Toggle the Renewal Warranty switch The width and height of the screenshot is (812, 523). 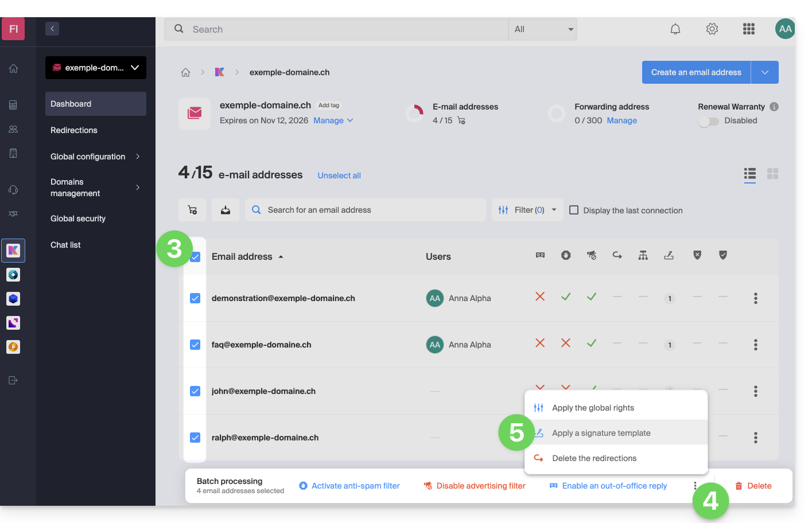pos(709,121)
